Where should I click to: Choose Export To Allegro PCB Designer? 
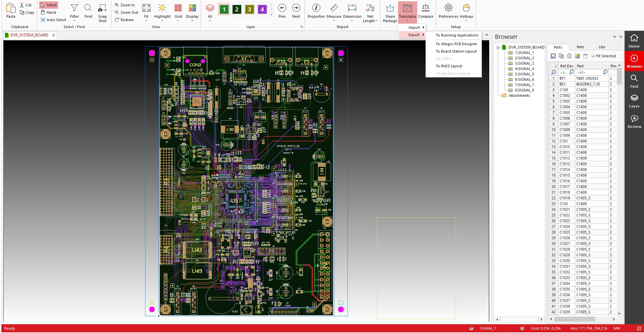point(456,44)
